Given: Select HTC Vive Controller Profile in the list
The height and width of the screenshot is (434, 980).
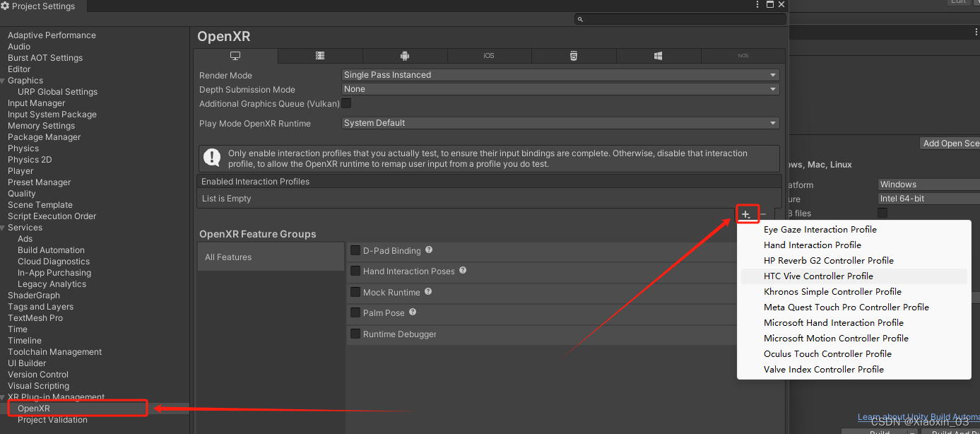Looking at the screenshot, I should (x=818, y=276).
